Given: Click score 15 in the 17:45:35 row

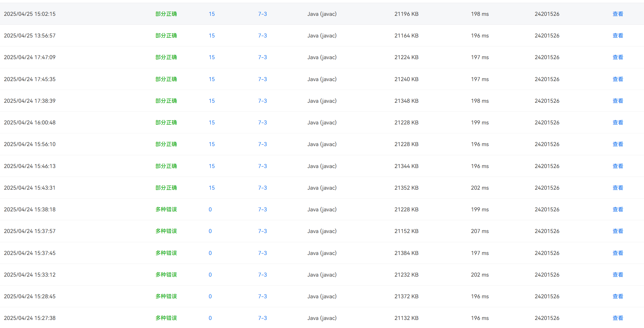Looking at the screenshot, I should 212,79.
